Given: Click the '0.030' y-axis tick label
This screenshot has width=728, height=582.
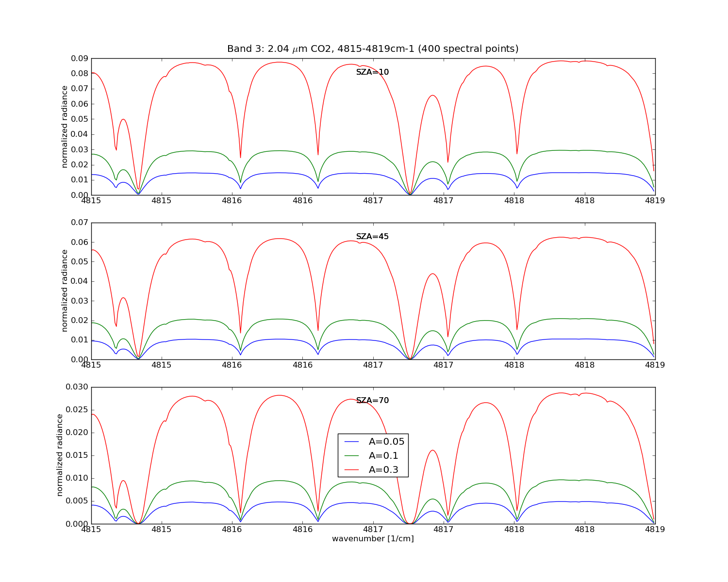Looking at the screenshot, I should [77, 387].
